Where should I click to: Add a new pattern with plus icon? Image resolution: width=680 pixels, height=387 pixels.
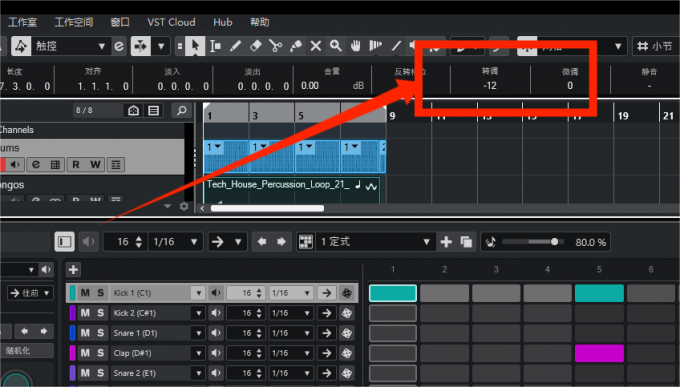(x=446, y=242)
